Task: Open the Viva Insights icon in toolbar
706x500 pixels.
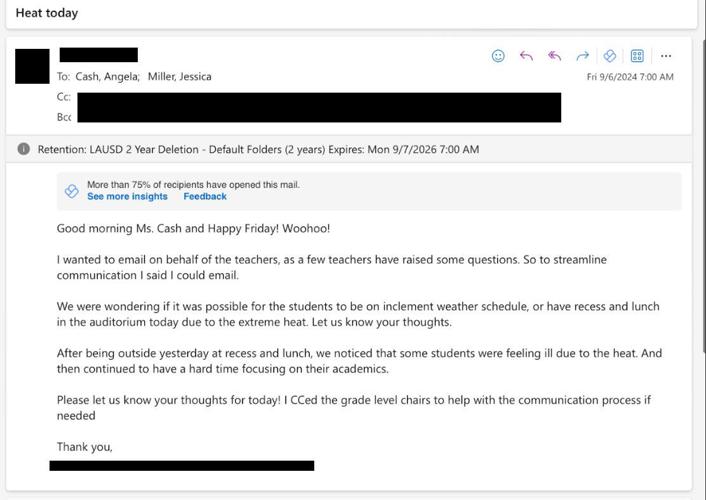Action: 609,56
